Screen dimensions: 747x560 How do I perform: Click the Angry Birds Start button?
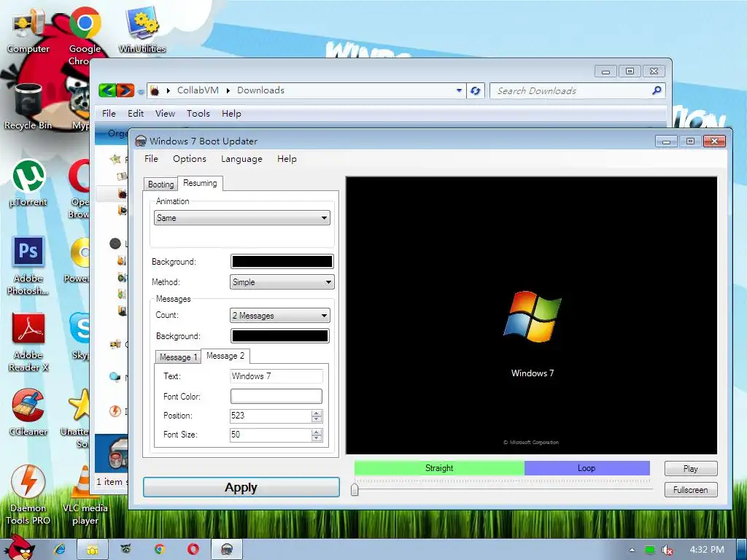pos(19,548)
